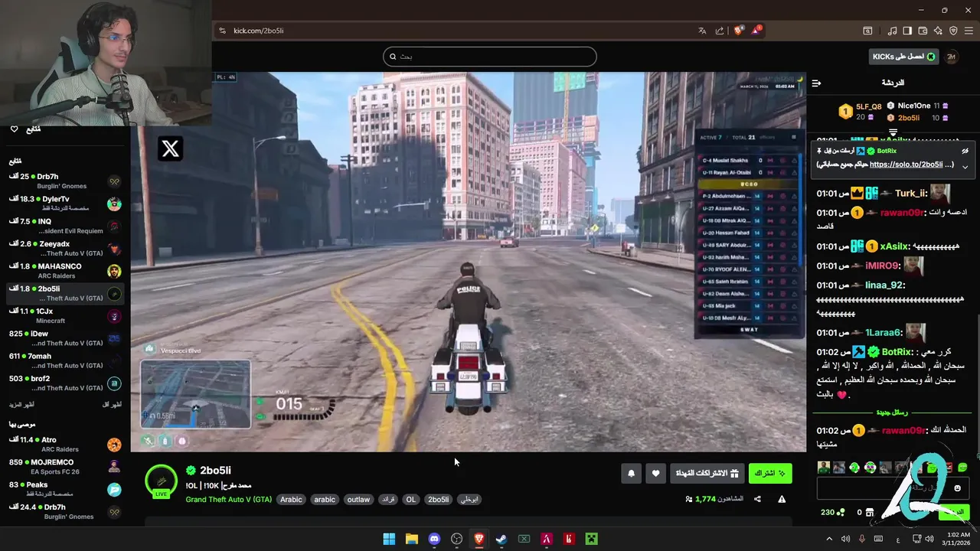This screenshot has width=980, height=551.
Task: Click iMIRO9 username in chat
Action: pyautogui.click(x=882, y=266)
